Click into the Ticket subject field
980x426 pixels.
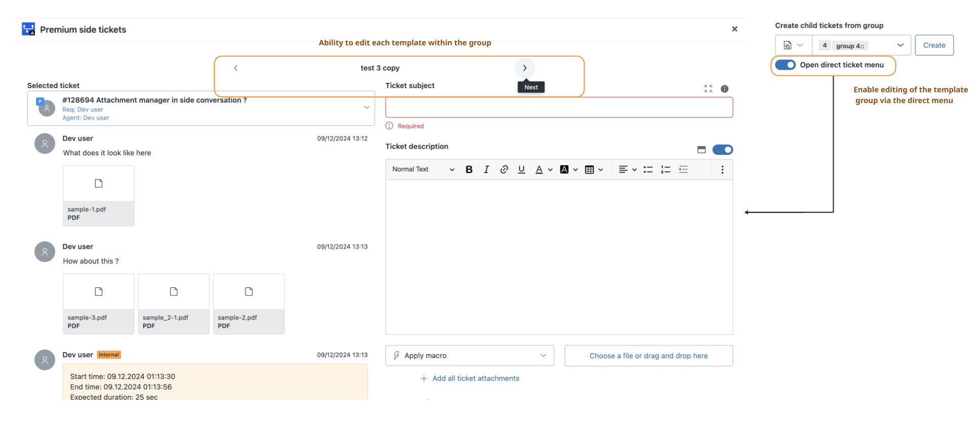(x=559, y=107)
